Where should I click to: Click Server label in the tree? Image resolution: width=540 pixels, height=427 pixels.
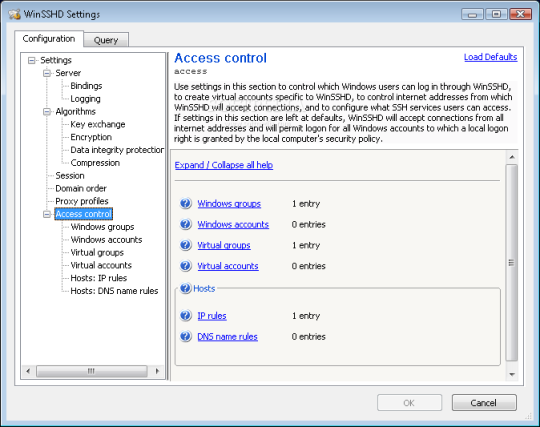(68, 73)
